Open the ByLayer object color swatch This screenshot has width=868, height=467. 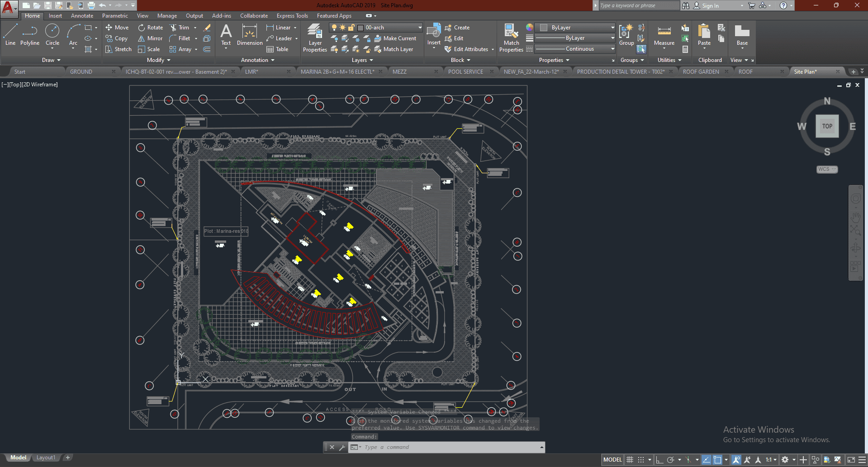(544, 28)
